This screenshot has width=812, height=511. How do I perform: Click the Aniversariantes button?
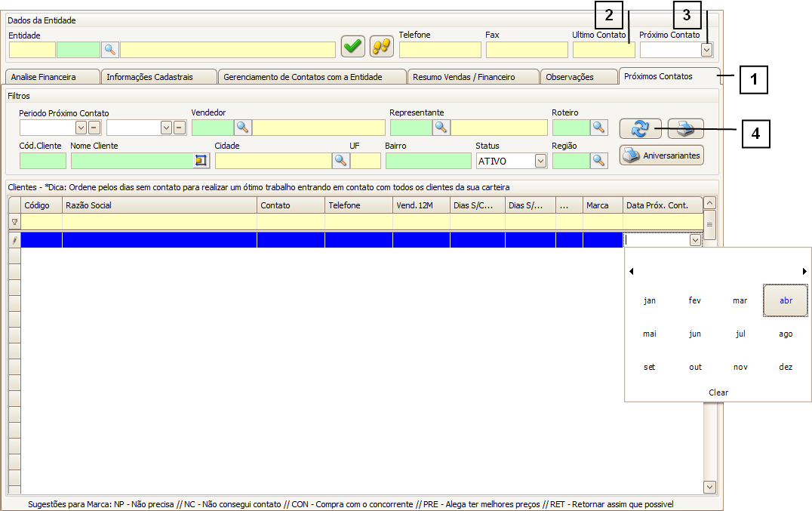[662, 155]
